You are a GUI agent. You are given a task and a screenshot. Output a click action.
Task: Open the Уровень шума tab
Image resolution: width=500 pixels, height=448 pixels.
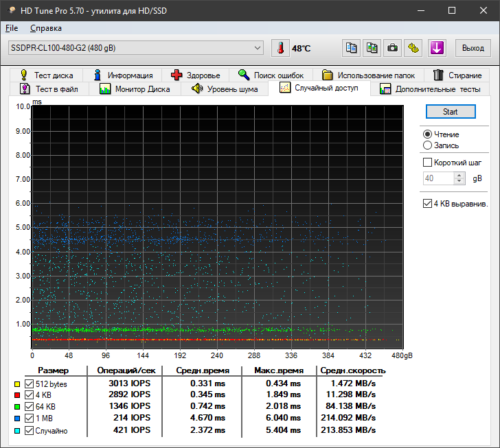(225, 89)
